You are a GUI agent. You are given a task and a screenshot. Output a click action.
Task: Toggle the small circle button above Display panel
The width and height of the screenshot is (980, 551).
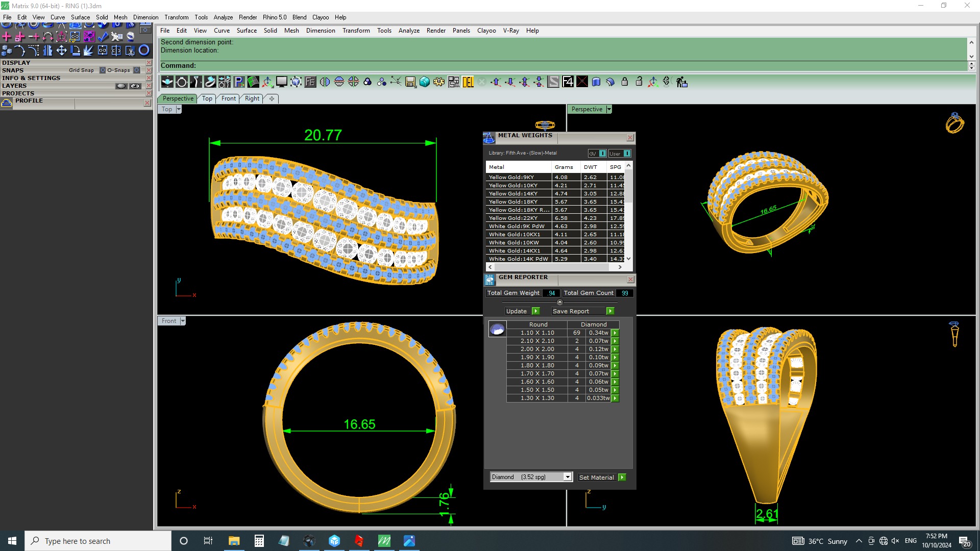(145, 30)
